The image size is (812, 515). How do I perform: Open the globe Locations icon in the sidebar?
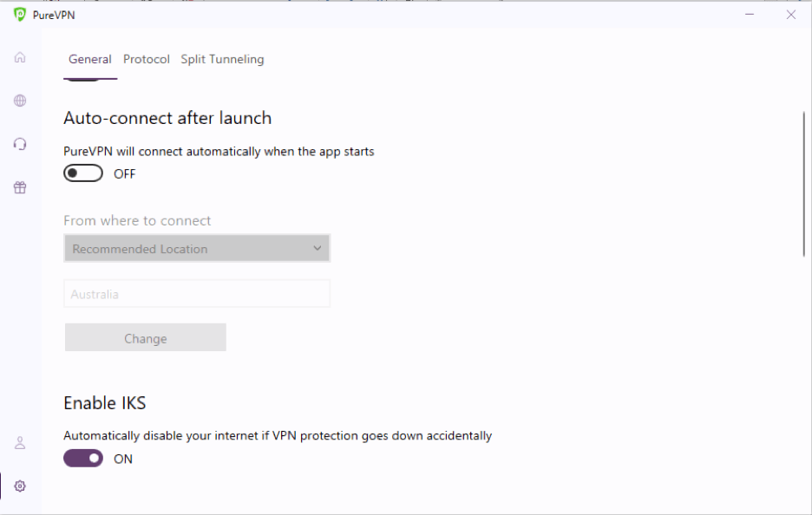(x=20, y=101)
